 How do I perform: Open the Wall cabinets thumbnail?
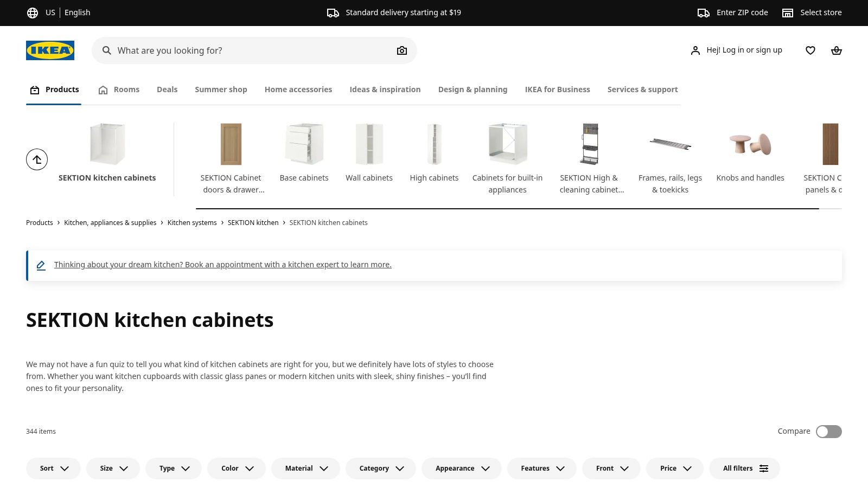pyautogui.click(x=369, y=144)
